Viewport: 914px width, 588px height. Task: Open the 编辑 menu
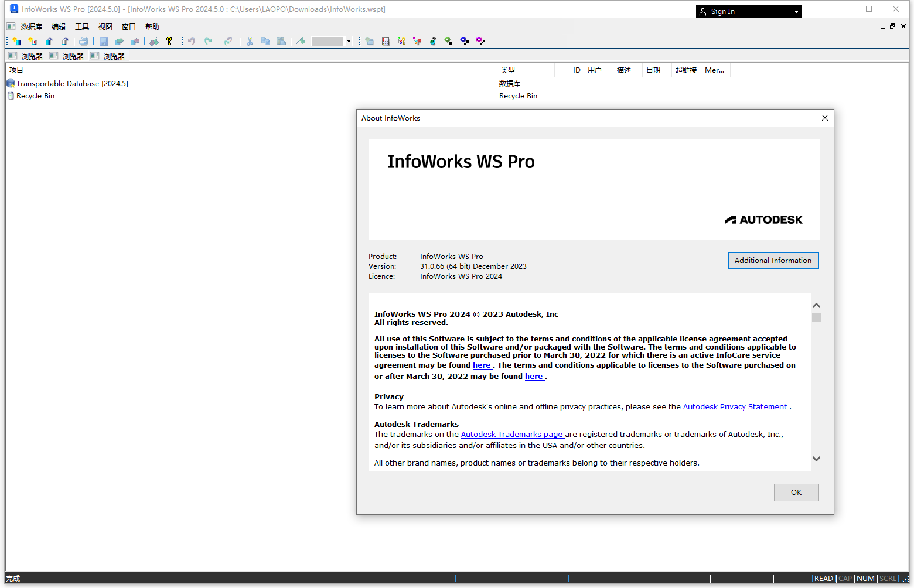click(59, 26)
